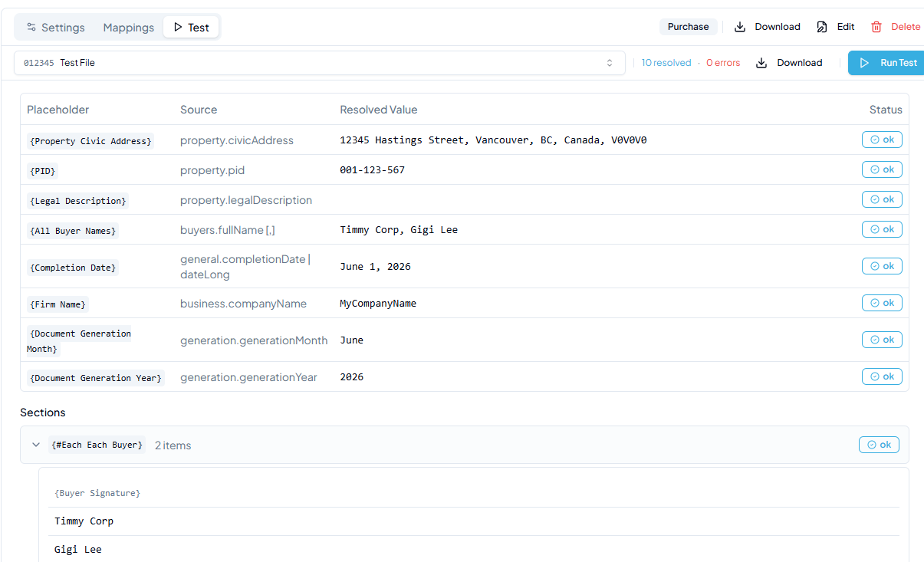Click the Purchase badge
924x562 pixels.
pyautogui.click(x=688, y=27)
